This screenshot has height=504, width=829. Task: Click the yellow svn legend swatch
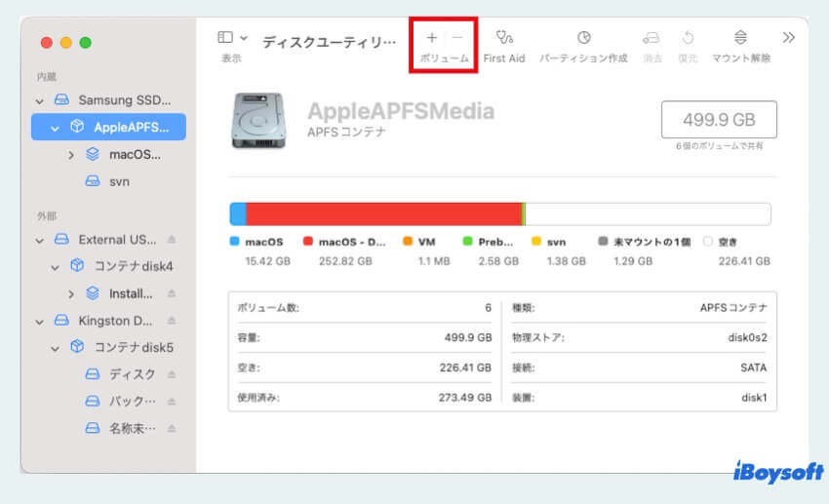(536, 241)
